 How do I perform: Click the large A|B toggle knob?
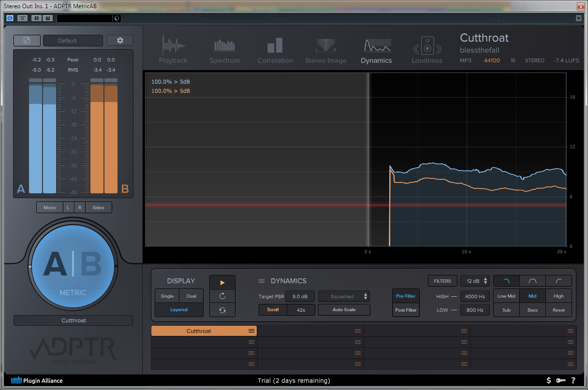(73, 266)
